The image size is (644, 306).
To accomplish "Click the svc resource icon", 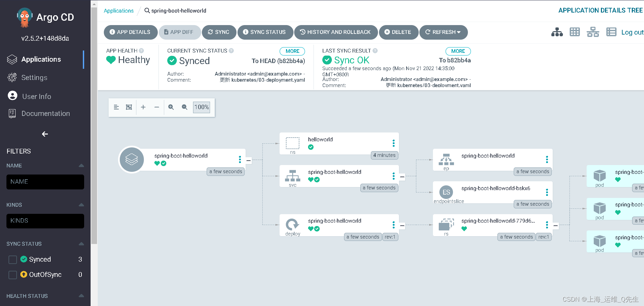I will click(x=292, y=176).
